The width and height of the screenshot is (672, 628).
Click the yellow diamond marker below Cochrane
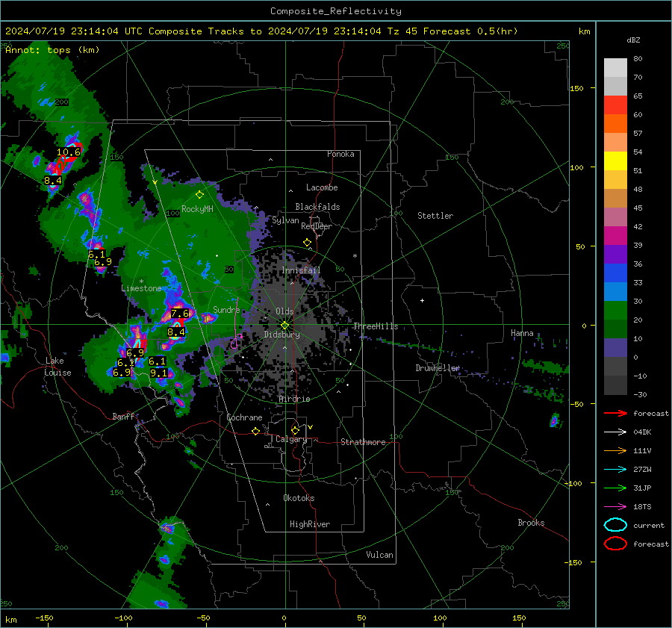click(x=256, y=432)
